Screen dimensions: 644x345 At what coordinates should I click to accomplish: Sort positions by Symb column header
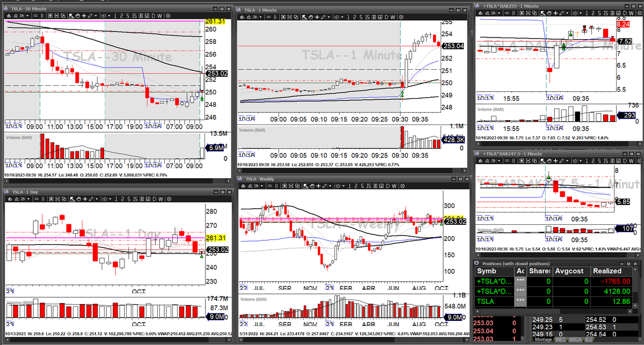coord(494,271)
